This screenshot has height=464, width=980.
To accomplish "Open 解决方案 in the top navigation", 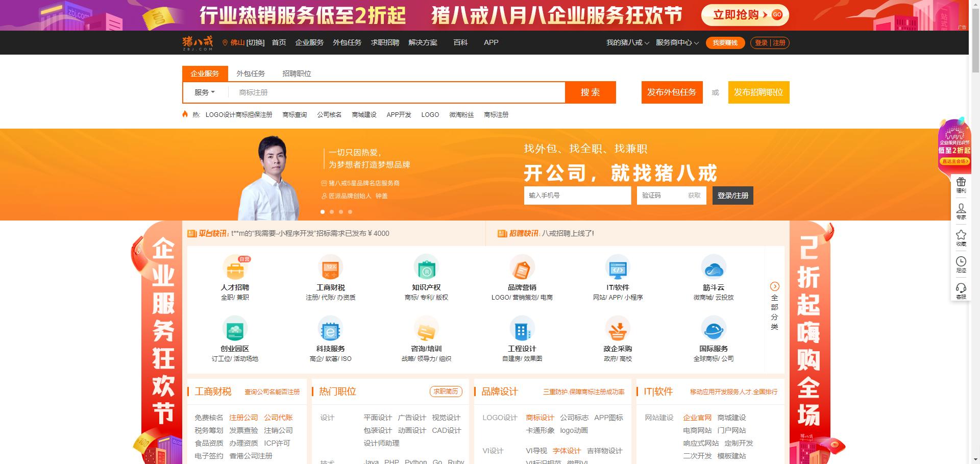I will pyautogui.click(x=423, y=43).
